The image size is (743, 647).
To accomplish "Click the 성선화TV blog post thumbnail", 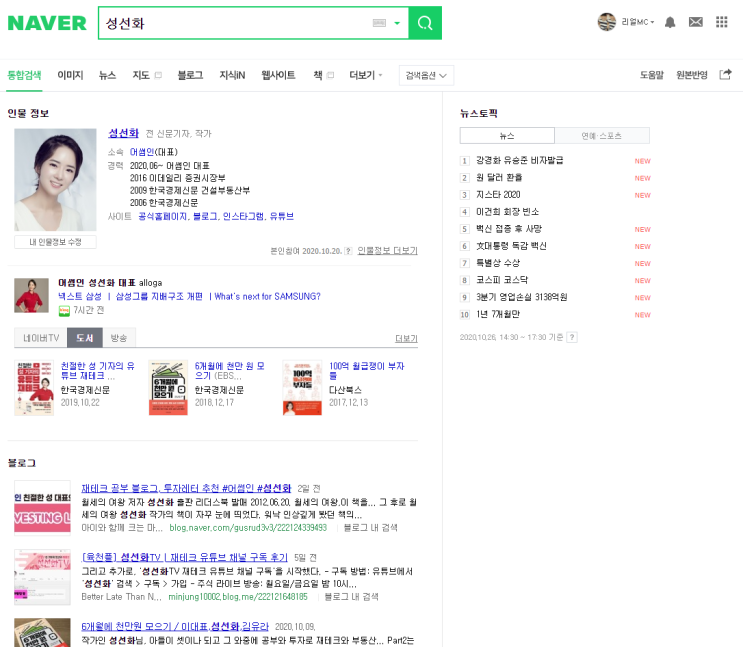I will [42, 577].
